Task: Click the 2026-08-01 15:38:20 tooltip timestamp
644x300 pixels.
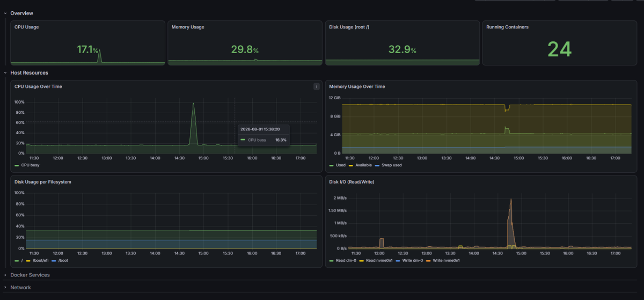Action: coord(260,129)
